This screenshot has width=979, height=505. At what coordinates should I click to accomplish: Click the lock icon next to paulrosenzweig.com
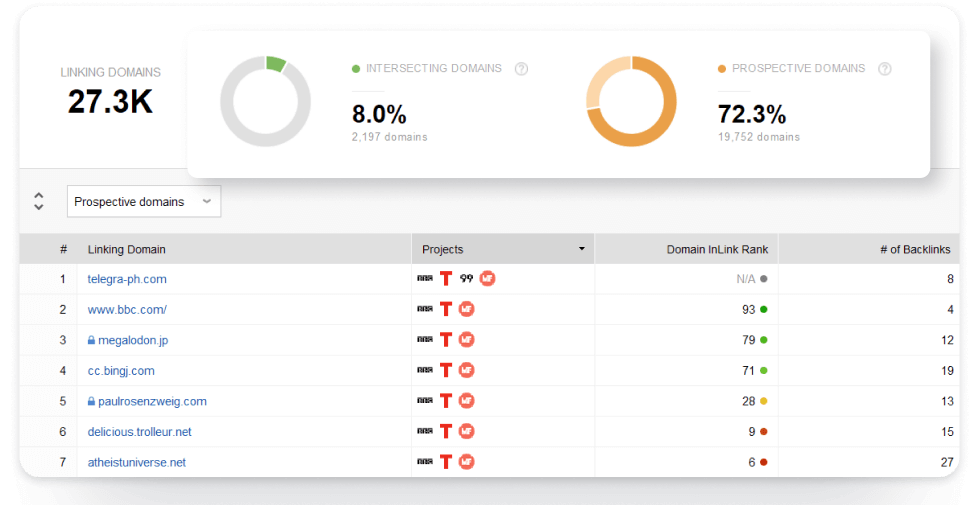point(91,402)
